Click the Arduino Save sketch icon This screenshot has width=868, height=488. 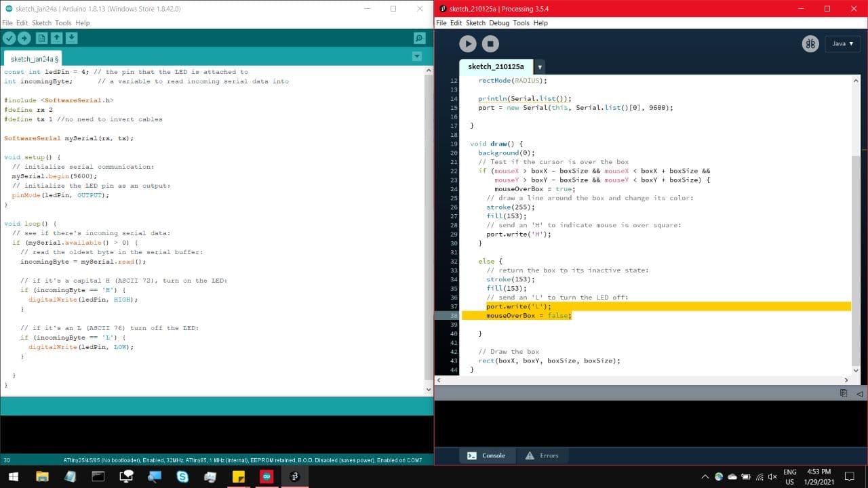pos(72,39)
